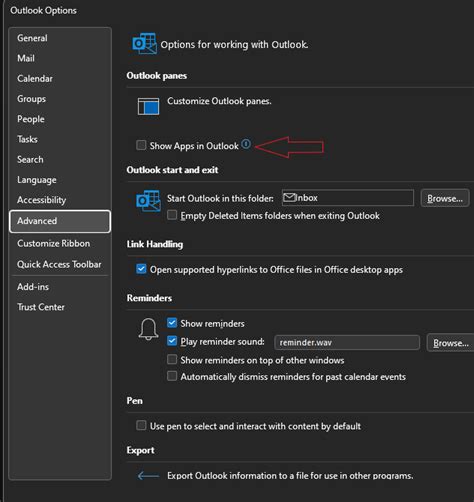Toggle the Show reminders checkbox
This screenshot has width=474, height=502.
click(172, 323)
